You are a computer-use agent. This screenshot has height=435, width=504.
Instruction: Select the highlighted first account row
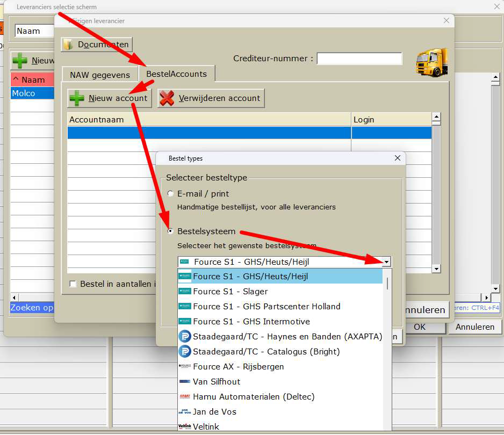249,133
